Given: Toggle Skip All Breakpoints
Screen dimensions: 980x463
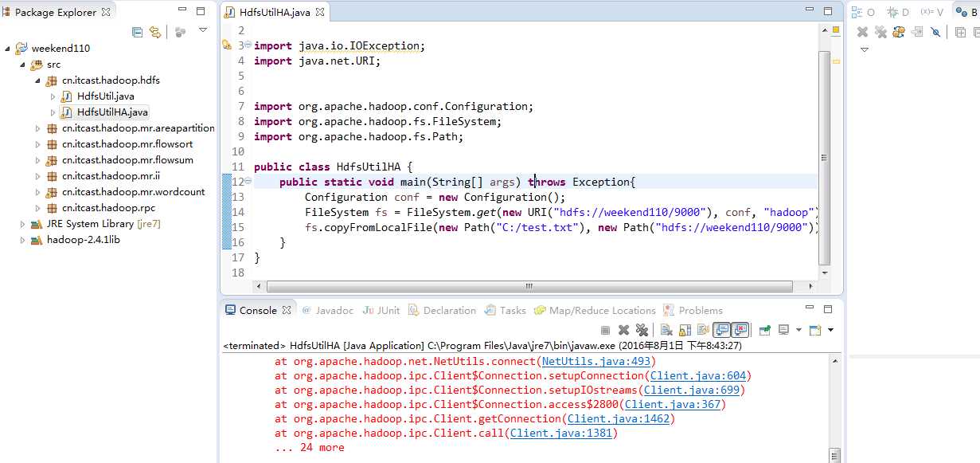Looking at the screenshot, I should [x=935, y=32].
